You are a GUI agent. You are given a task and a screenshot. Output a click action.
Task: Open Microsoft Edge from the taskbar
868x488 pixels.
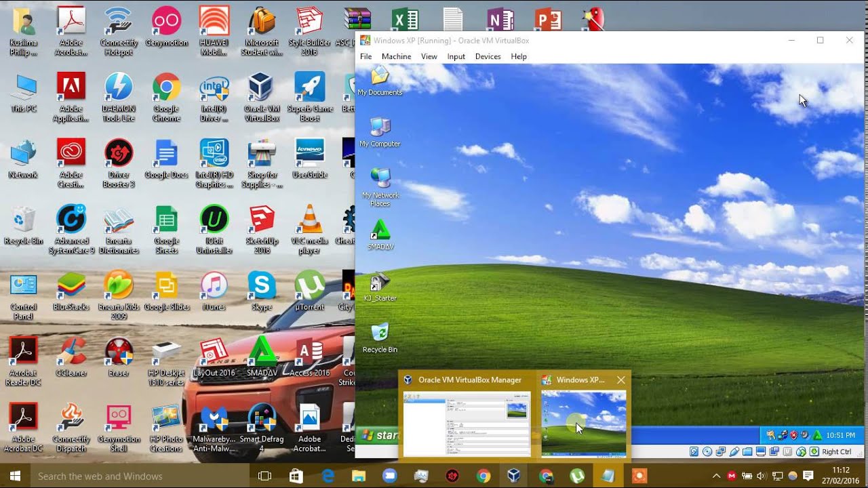[x=327, y=476]
